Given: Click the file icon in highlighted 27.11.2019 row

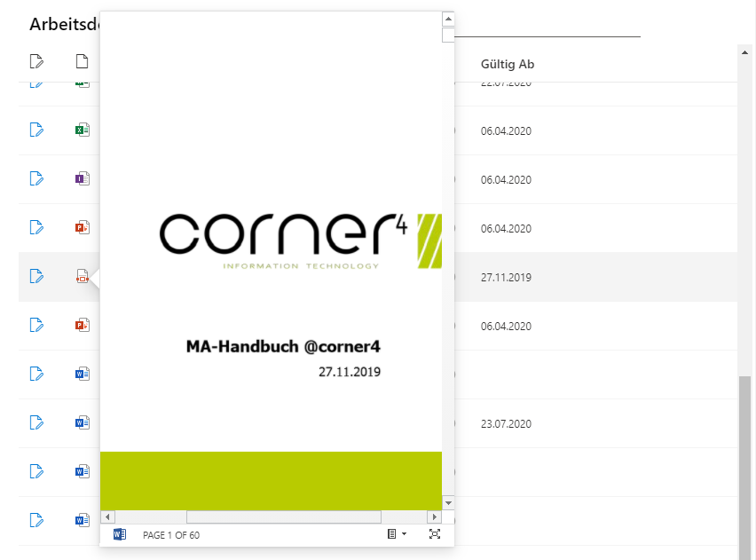Looking at the screenshot, I should [x=83, y=276].
